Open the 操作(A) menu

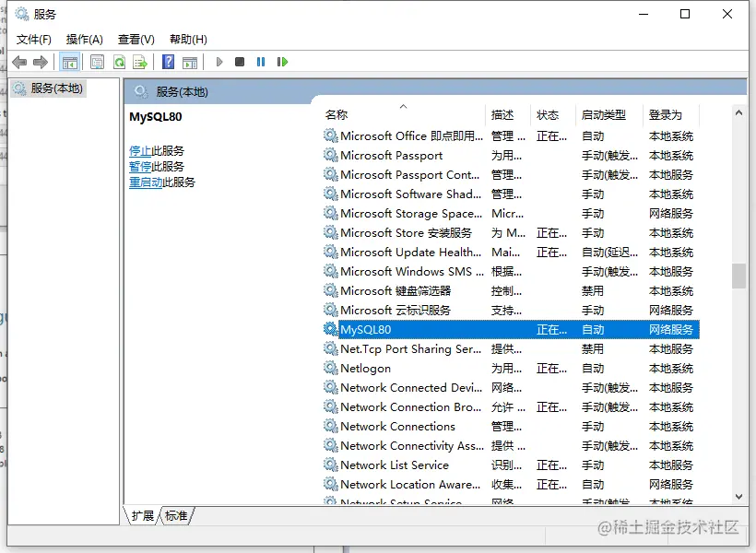pyautogui.click(x=85, y=40)
